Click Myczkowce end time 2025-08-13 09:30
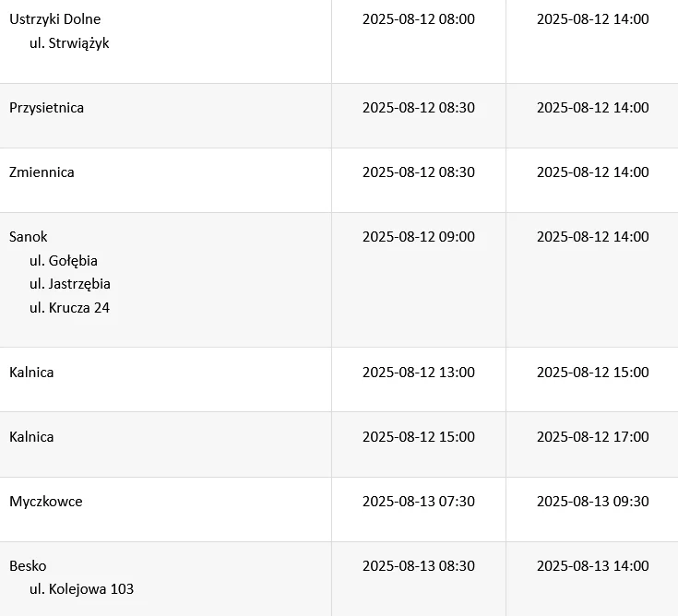This screenshot has height=616, width=678. point(592,502)
